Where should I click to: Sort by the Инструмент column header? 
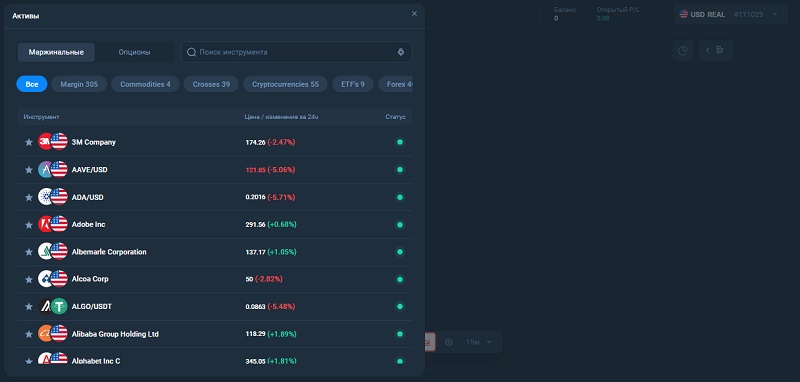click(41, 117)
